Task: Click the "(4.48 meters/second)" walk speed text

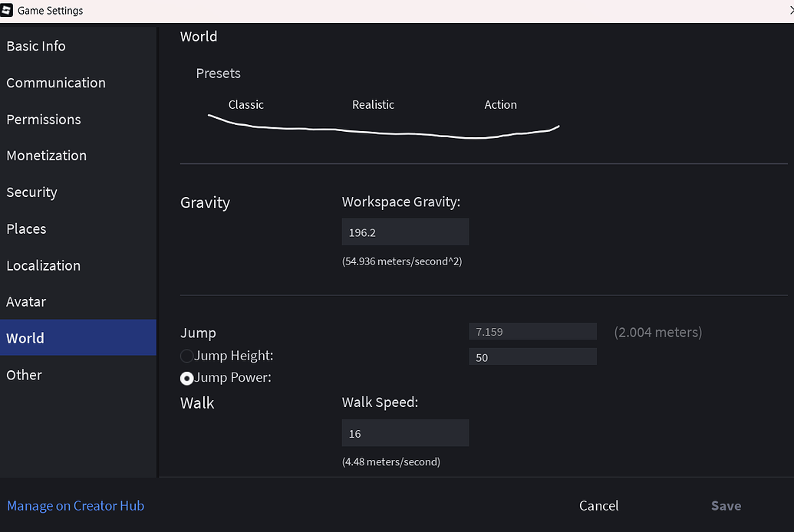Action: click(x=391, y=461)
